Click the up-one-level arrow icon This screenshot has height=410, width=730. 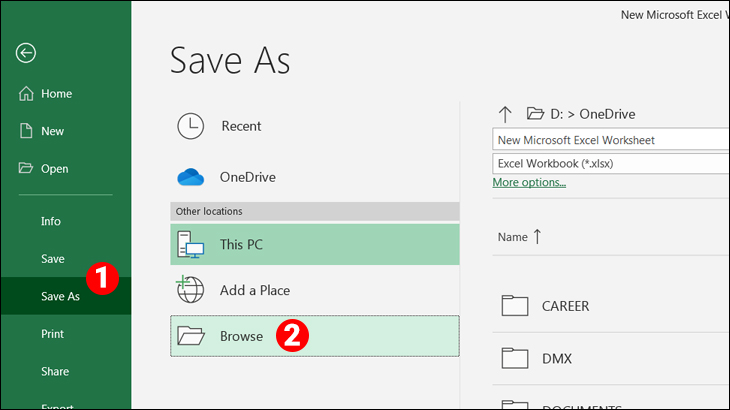[x=505, y=114]
